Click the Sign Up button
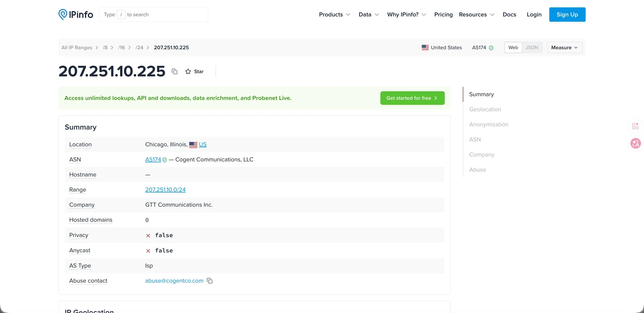644x313 pixels. point(567,15)
